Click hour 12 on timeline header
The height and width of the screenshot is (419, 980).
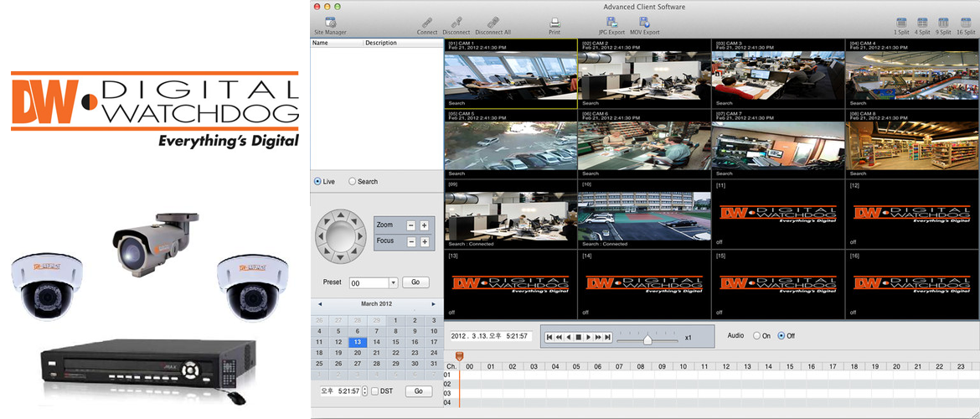pyautogui.click(x=726, y=366)
